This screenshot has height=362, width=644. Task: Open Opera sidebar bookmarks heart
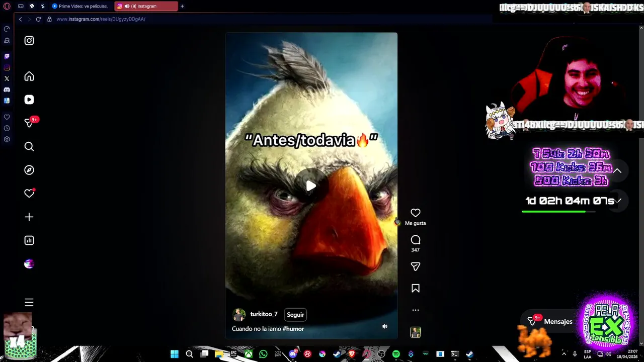(x=7, y=117)
